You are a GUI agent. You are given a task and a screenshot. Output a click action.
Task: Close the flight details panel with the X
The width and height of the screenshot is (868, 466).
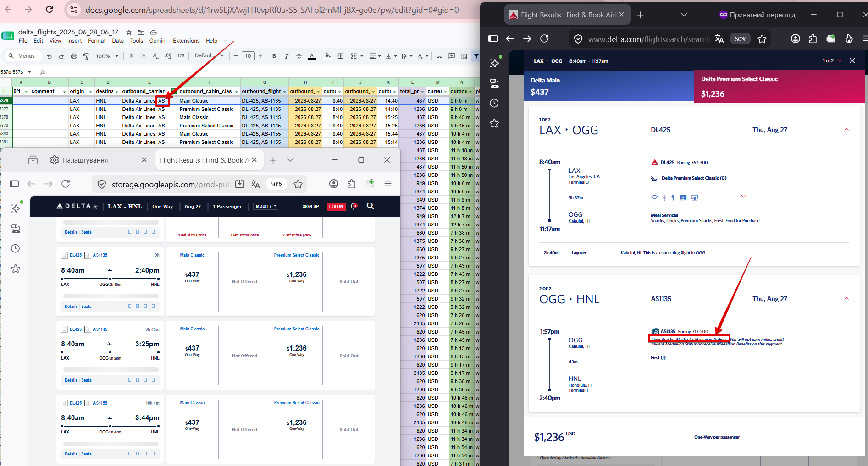(852, 60)
